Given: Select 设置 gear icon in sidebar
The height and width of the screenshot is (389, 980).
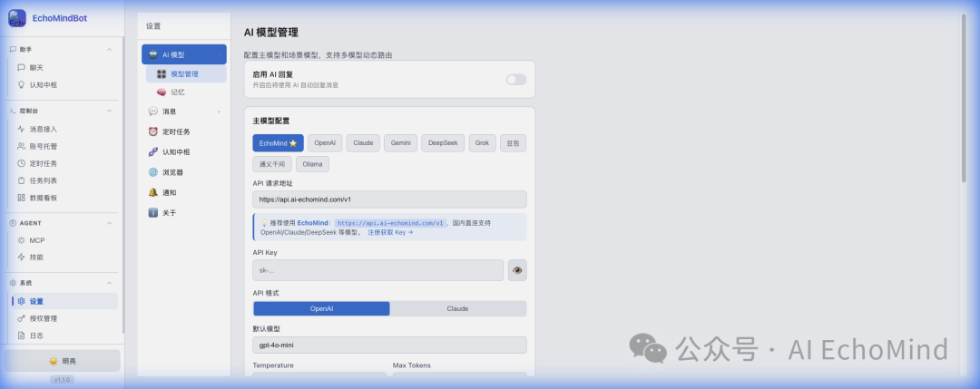Looking at the screenshot, I should click(x=21, y=301).
